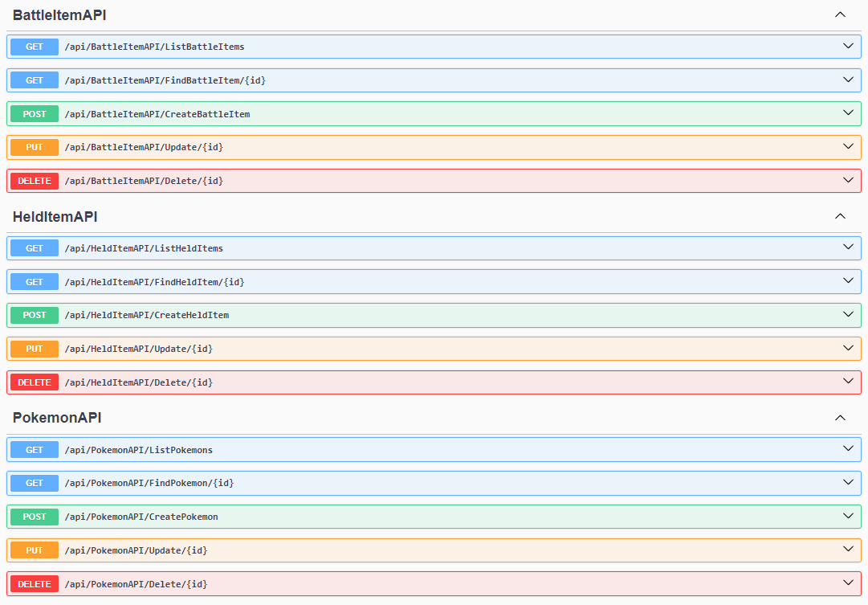868x605 pixels.
Task: Expand the CreateHeldItem endpoint chevron
Action: point(848,315)
